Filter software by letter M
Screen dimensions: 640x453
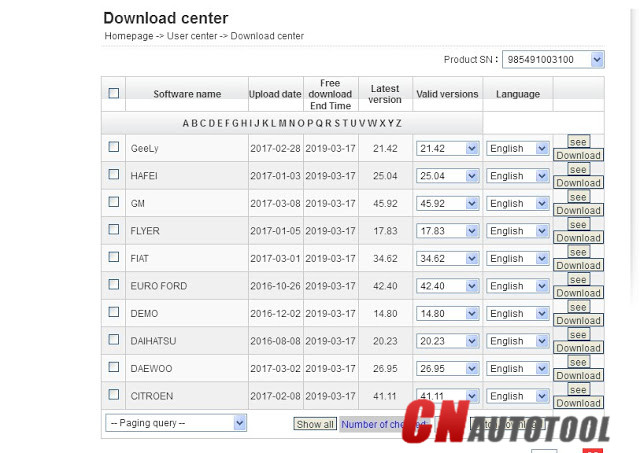282,123
